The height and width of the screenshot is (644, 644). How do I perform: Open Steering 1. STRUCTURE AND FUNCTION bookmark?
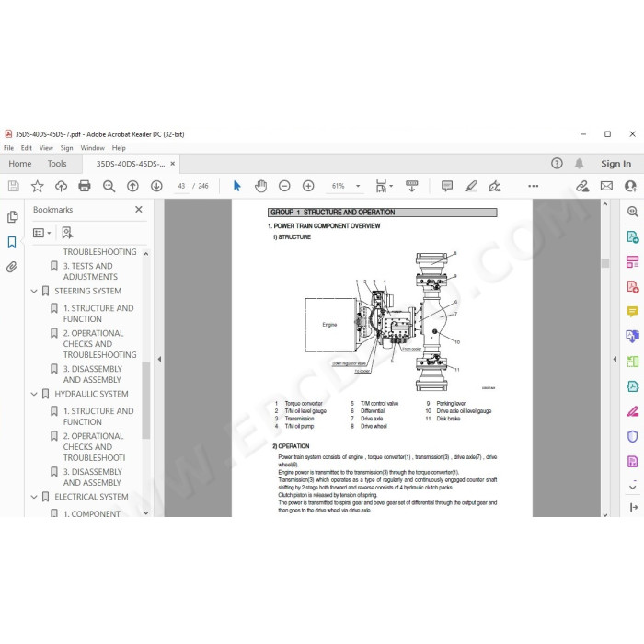[x=98, y=314]
